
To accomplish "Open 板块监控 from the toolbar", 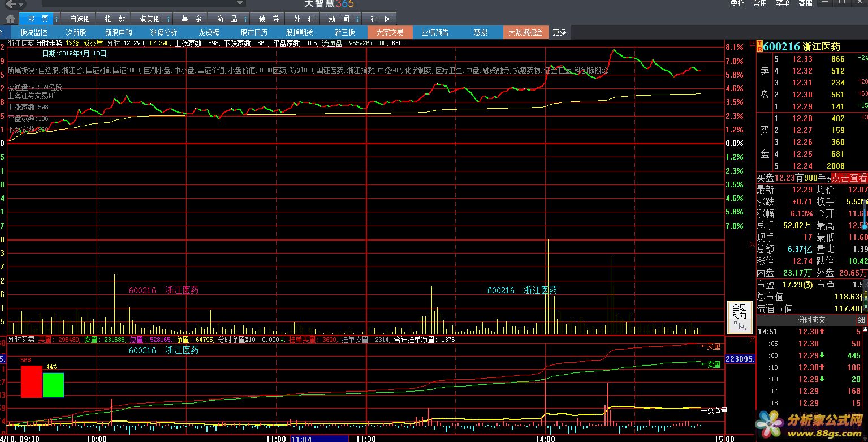I will (33, 32).
